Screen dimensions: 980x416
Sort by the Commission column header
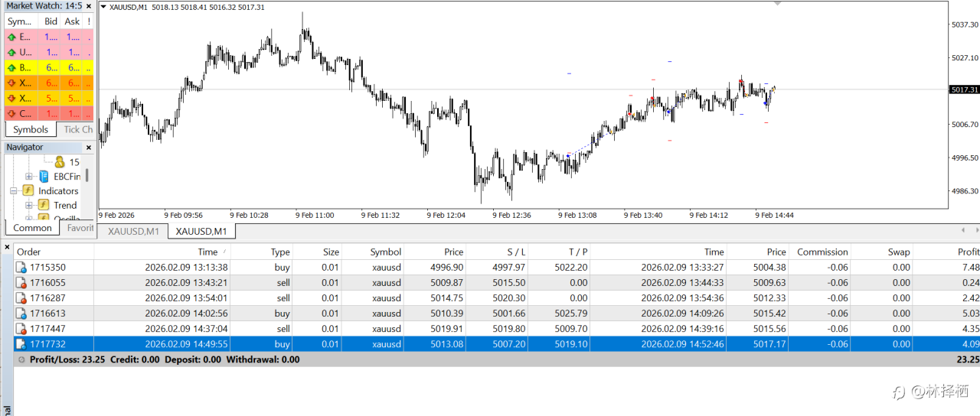[x=820, y=252]
